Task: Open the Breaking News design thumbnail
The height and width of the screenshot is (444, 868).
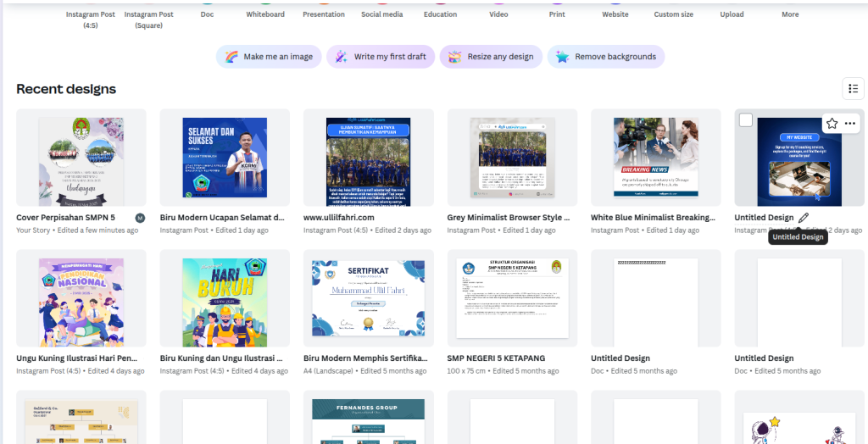Action: (x=656, y=158)
